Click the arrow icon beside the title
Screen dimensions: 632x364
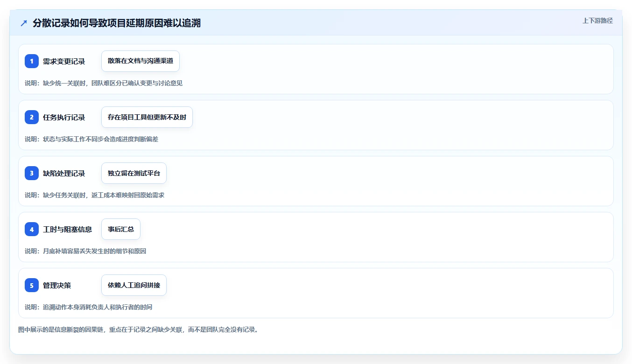24,23
